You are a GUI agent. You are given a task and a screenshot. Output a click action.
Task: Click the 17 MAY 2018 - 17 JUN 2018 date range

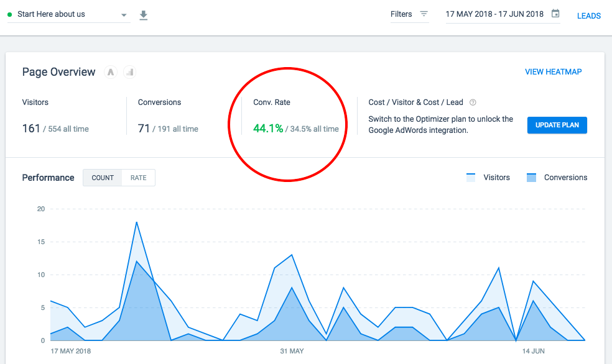tap(494, 14)
